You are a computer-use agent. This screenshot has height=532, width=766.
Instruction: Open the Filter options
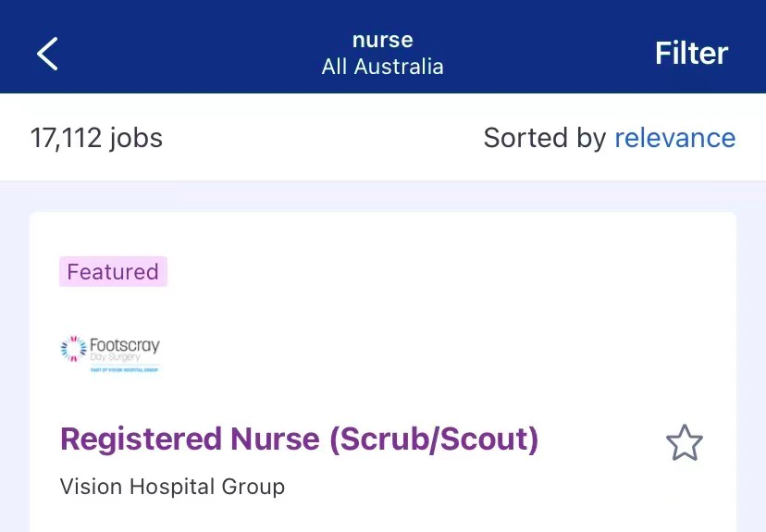691,53
